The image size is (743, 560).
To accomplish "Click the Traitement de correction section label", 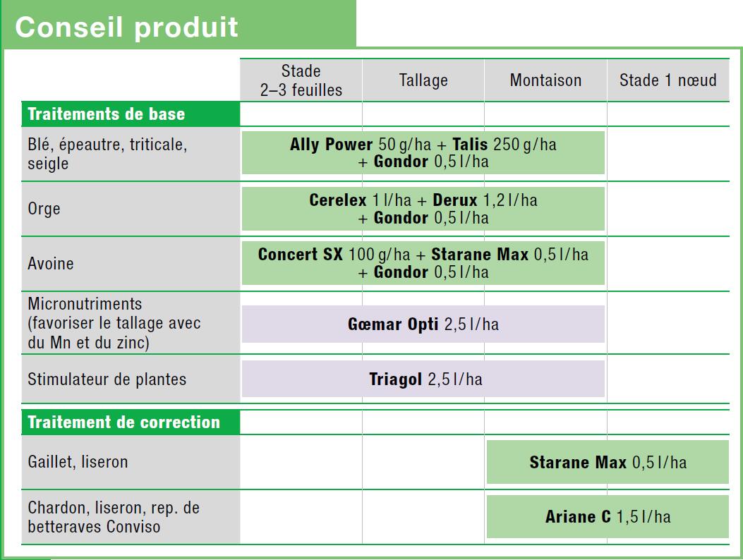I will click(123, 422).
